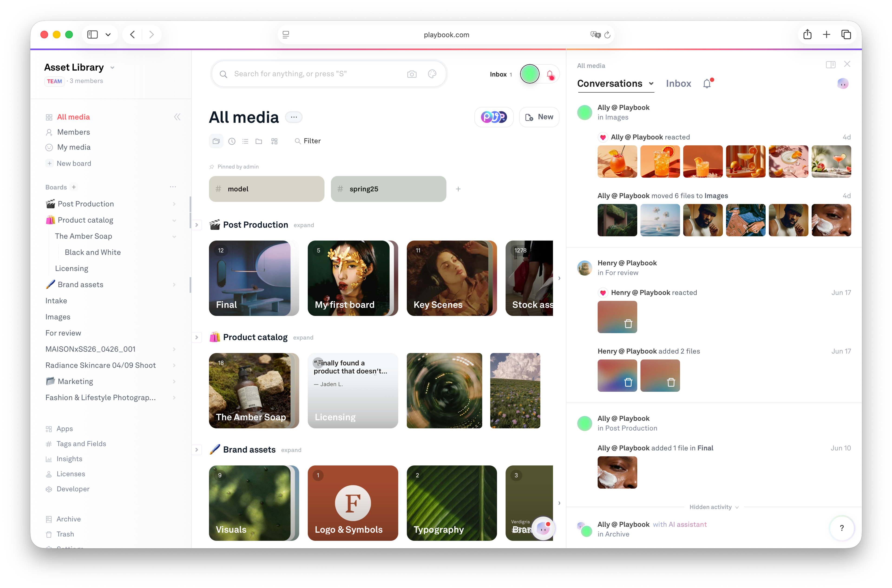Click New board in sidebar

(x=74, y=163)
